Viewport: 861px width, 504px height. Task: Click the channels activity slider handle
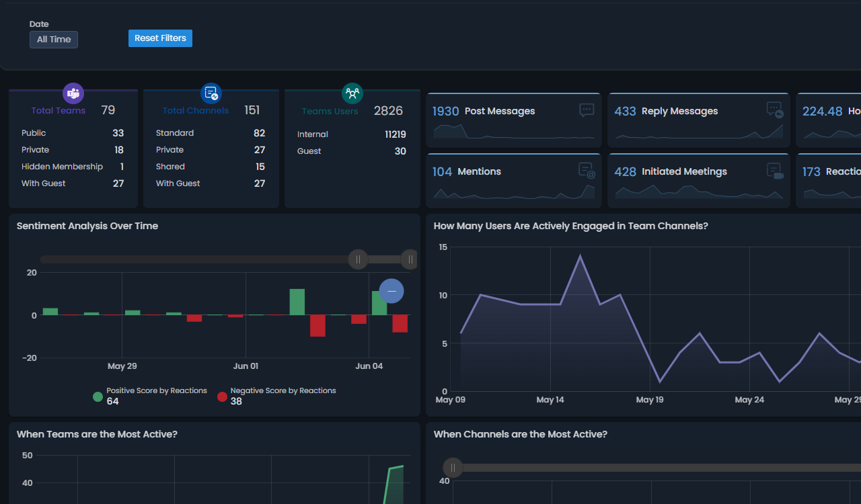coord(453,468)
